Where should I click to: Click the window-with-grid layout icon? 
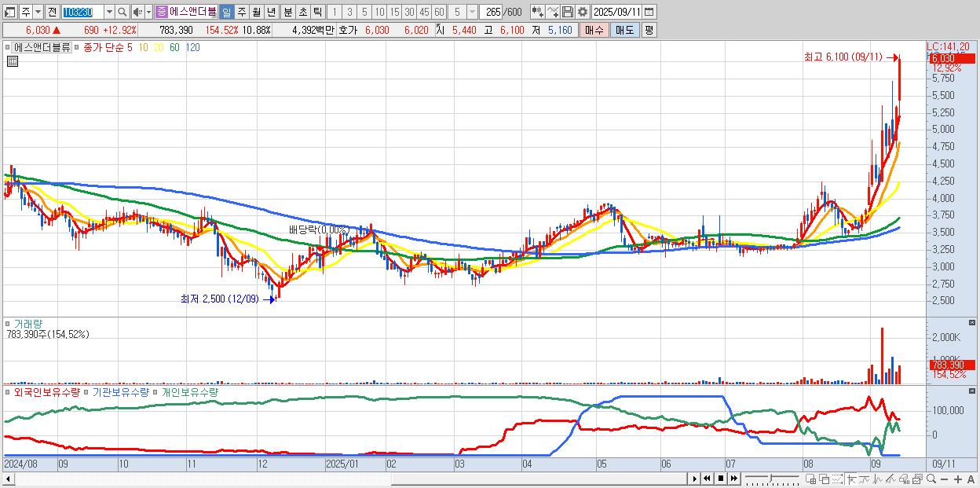[x=811, y=479]
